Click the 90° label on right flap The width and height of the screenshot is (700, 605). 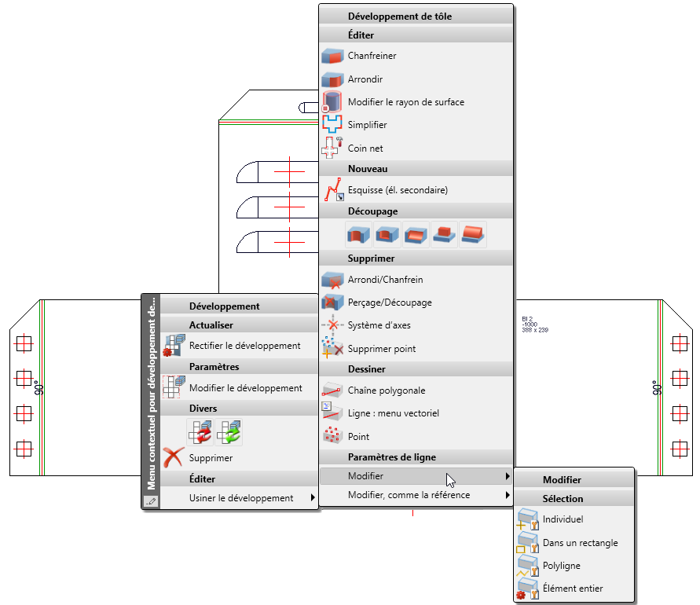pyautogui.click(x=657, y=387)
